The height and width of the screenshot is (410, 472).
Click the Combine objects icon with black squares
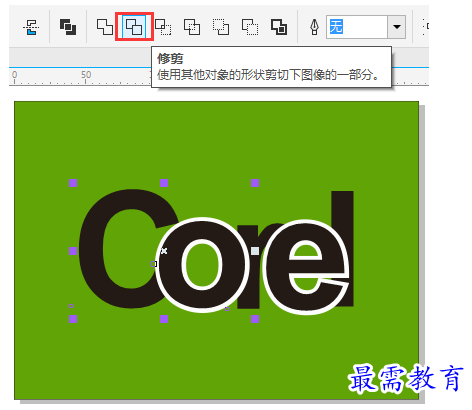[68, 27]
